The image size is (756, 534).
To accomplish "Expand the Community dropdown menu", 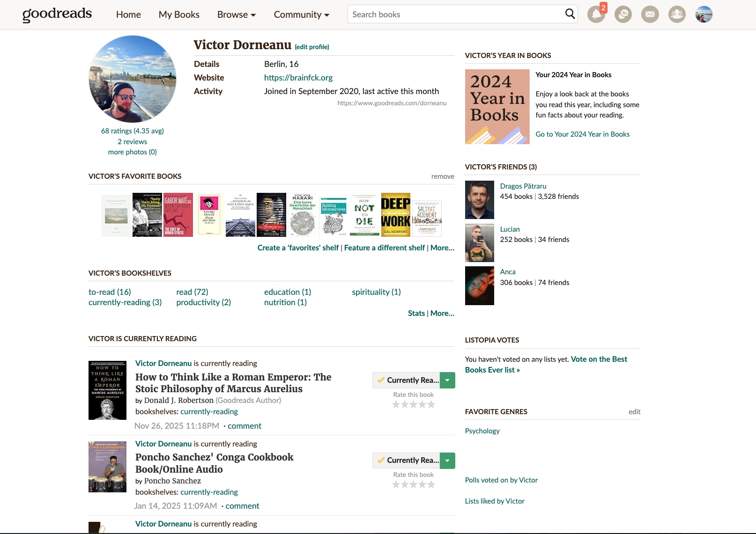I will [x=302, y=15].
